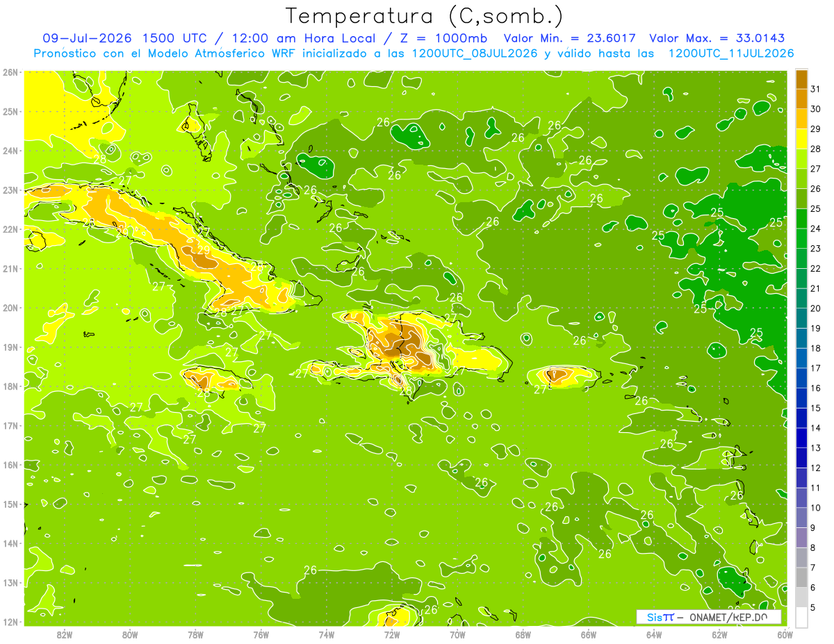Image resolution: width=834 pixels, height=644 pixels.
Task: Click the "74W" longitude label
Action: point(326,634)
